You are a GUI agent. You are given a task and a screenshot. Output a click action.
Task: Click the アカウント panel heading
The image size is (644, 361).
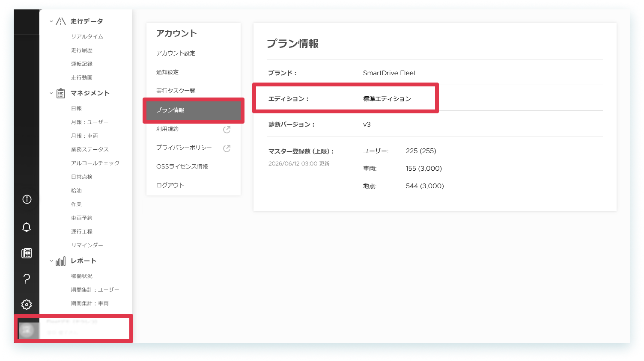[177, 33]
